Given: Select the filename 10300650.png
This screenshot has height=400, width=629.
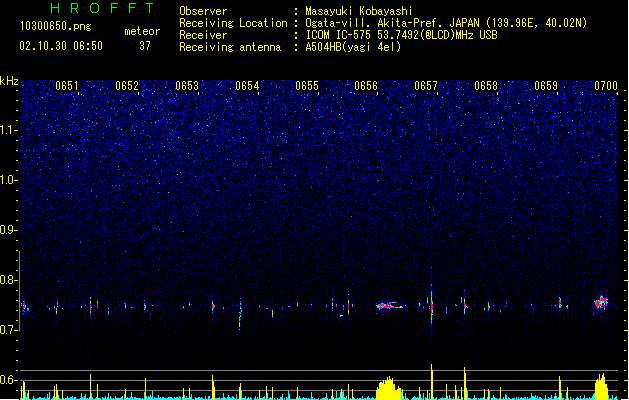Looking at the screenshot, I should (x=55, y=26).
